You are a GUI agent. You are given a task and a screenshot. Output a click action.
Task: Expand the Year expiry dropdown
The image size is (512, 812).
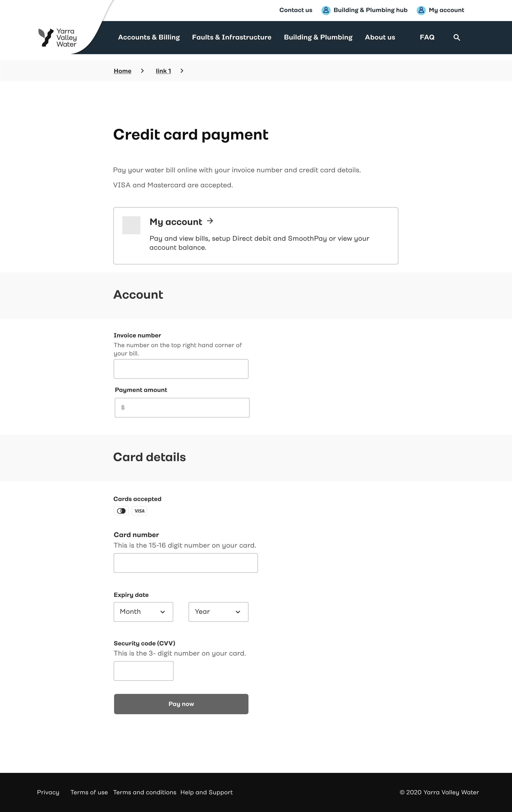[218, 612]
